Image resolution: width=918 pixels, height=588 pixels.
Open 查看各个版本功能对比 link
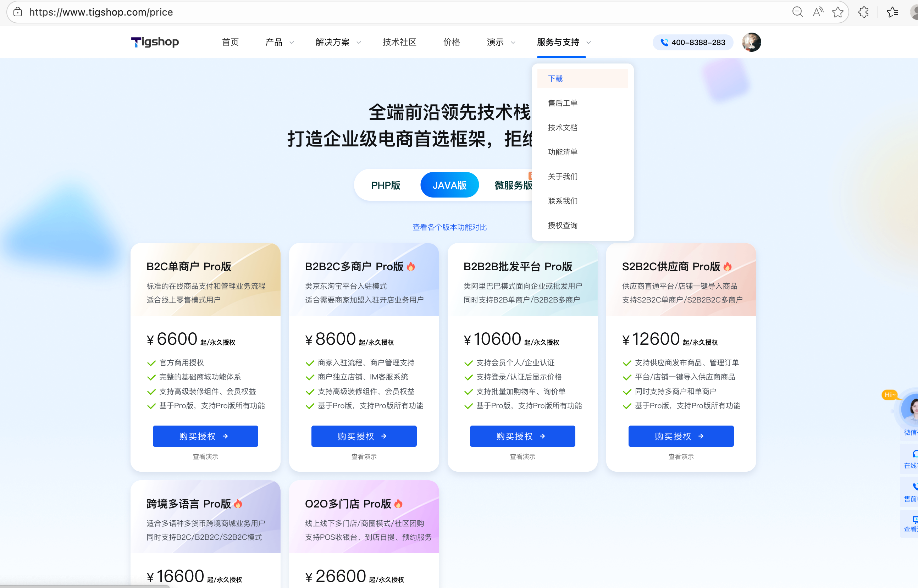point(449,227)
